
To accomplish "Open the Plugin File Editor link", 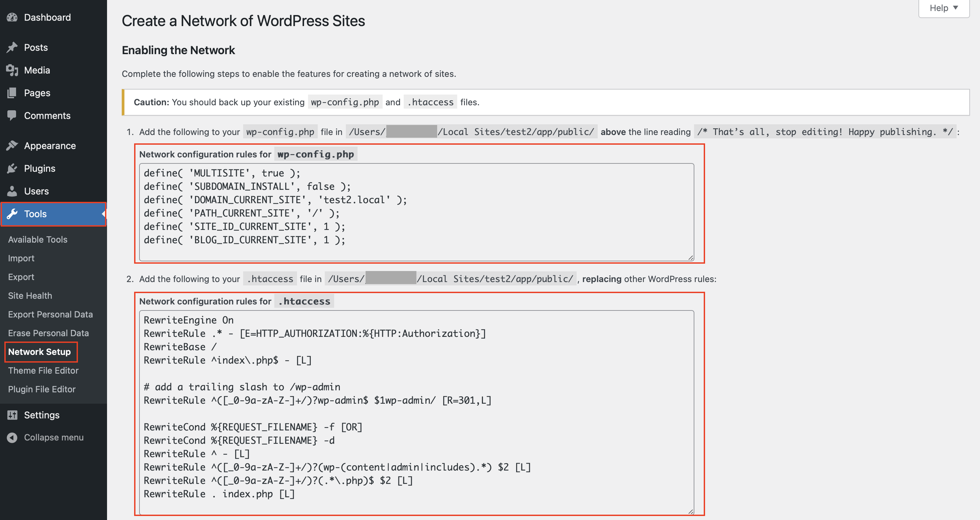I will (42, 389).
